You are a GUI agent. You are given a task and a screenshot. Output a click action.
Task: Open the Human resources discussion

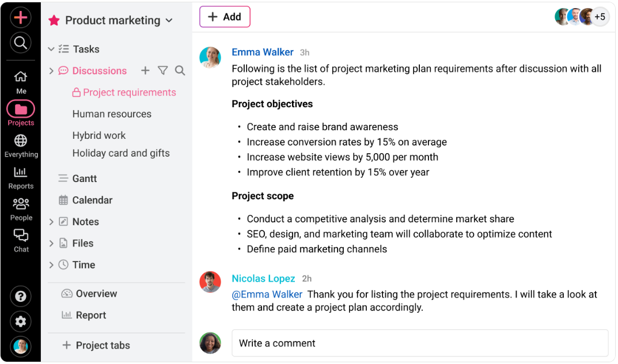(112, 114)
